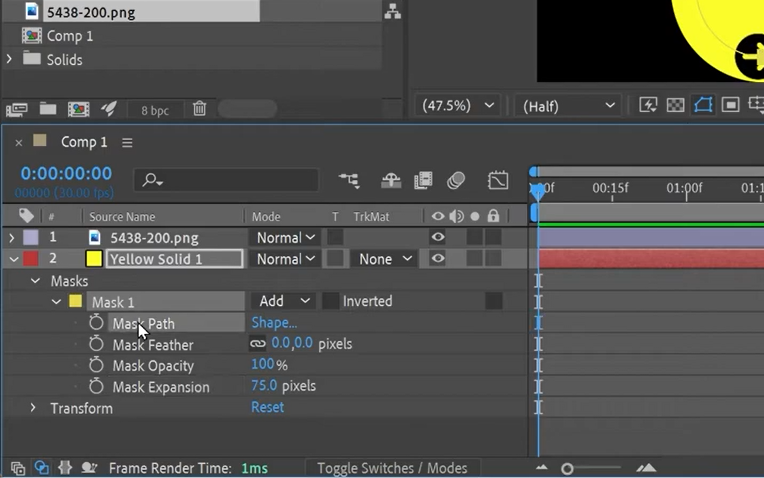Open the Composition Mini-Flowchart icon
Screen dimensions: 764x478
[x=349, y=180]
